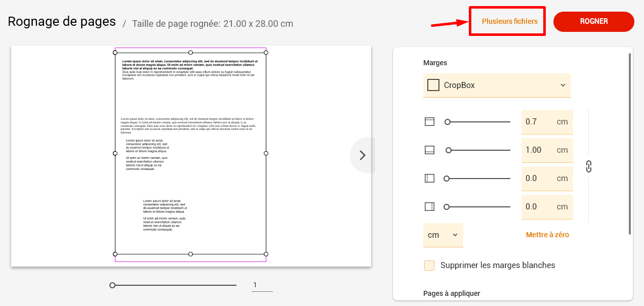
Task: Click the left margin icon
Action: 430,179
